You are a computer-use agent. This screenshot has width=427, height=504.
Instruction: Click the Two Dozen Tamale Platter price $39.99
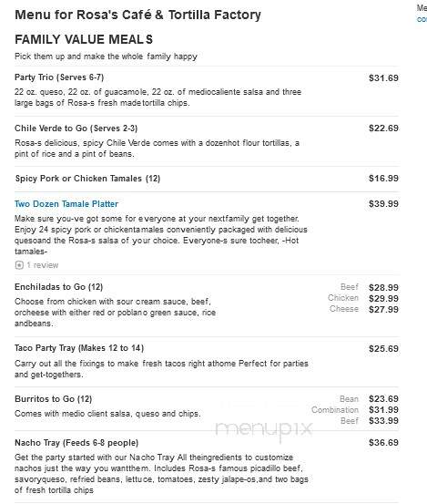coord(383,204)
